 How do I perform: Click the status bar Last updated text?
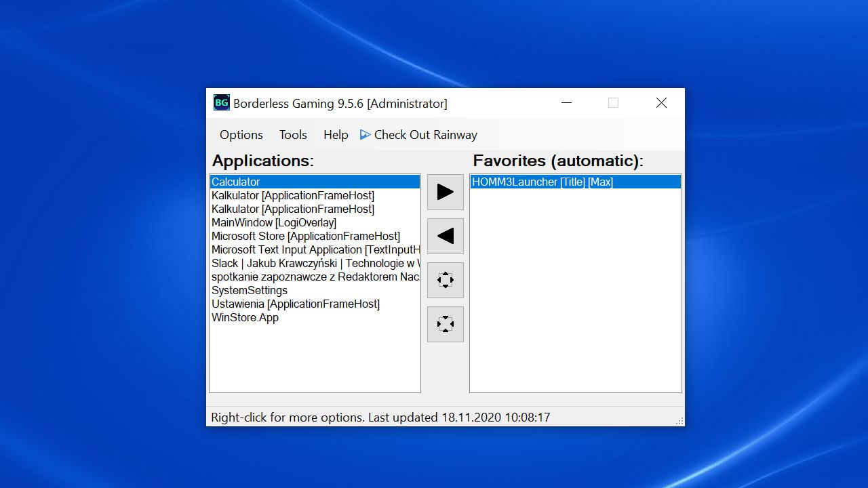459,418
